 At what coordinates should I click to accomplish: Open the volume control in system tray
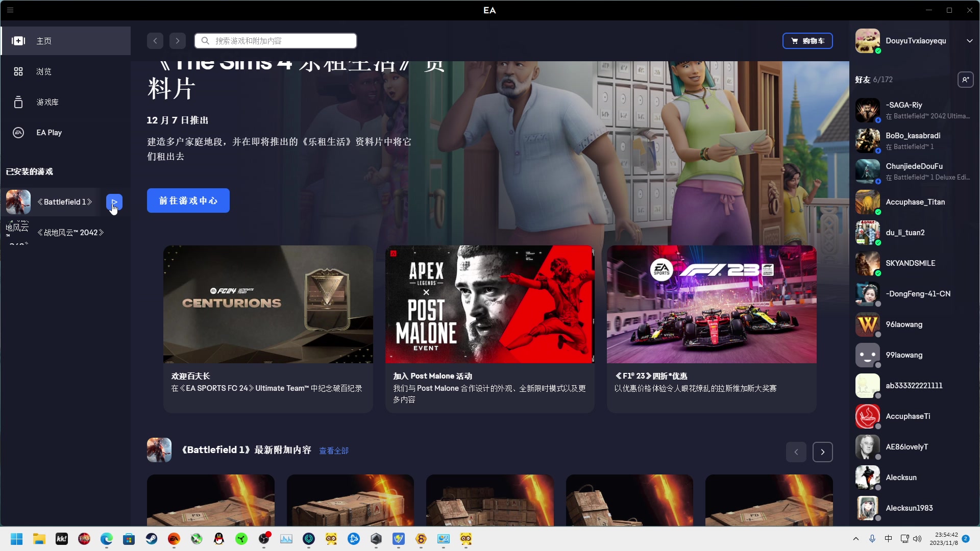917,539
